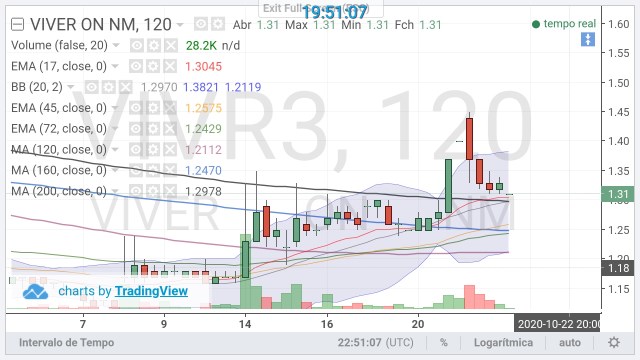Open settings gear for MA 200

154,191
